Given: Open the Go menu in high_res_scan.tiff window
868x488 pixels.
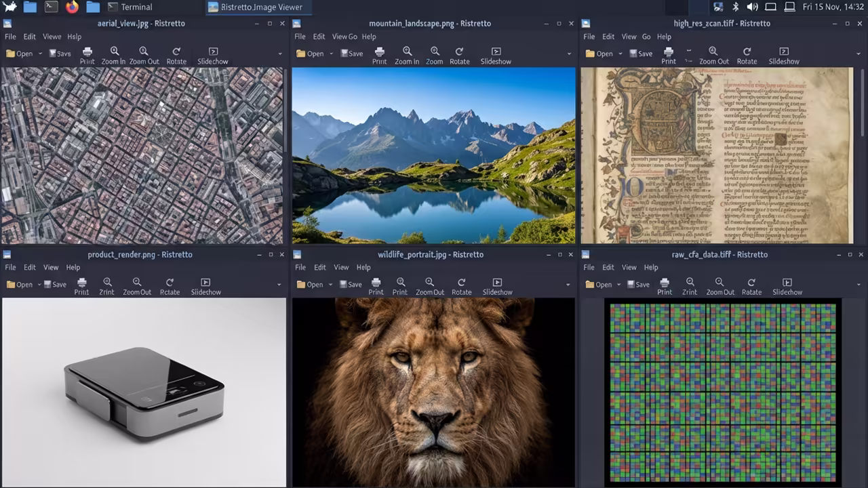Looking at the screenshot, I should coord(646,37).
